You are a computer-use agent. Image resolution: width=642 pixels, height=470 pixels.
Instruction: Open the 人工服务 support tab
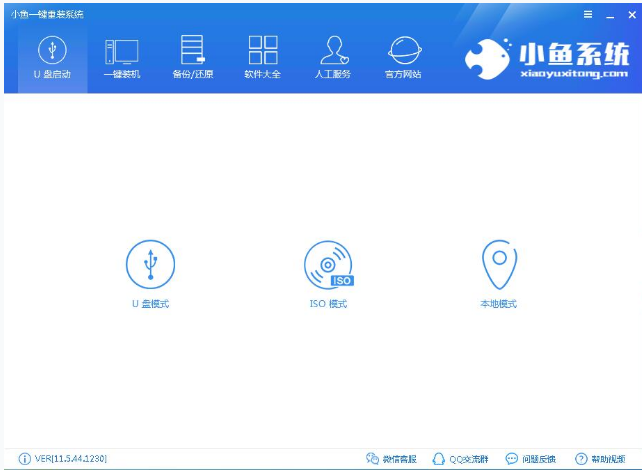tap(333, 50)
